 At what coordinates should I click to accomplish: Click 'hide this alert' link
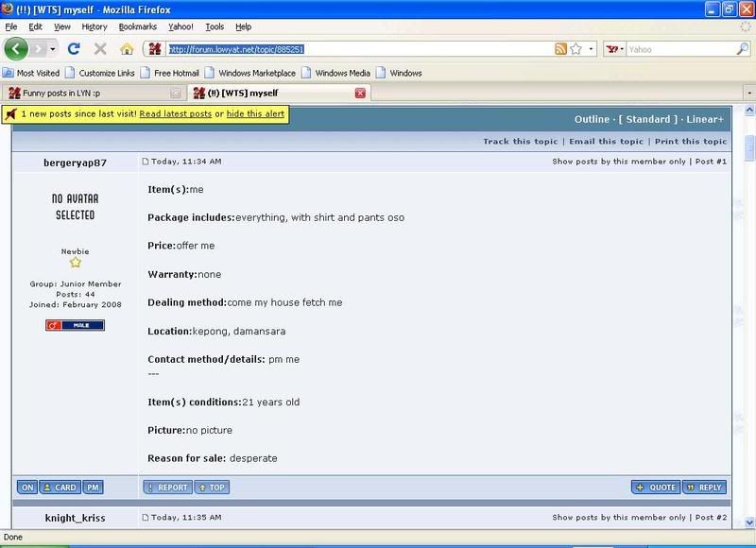tap(255, 113)
